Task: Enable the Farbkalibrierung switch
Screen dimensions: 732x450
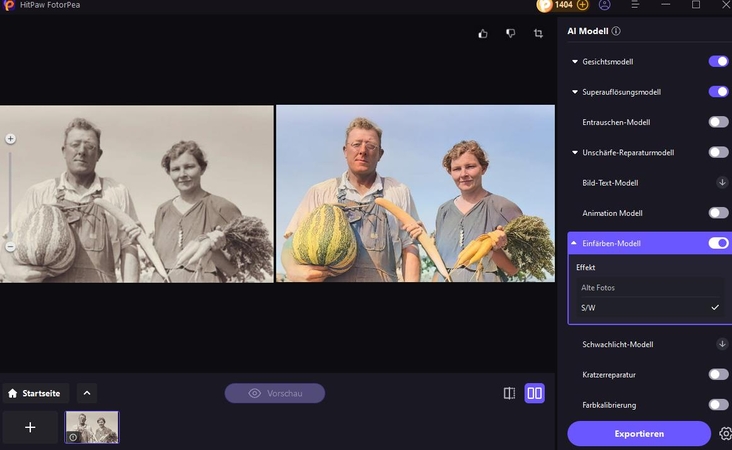Action: click(x=718, y=405)
